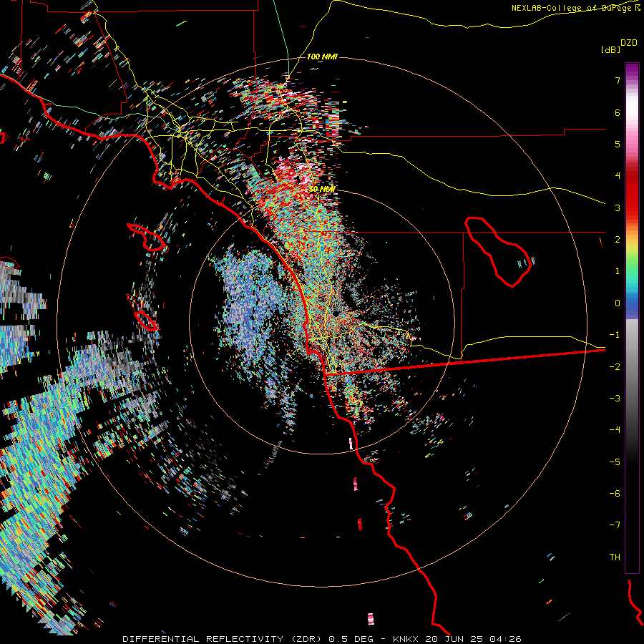Click the DZD scale title label
Viewport: 644px width, 644px height.
(628, 43)
